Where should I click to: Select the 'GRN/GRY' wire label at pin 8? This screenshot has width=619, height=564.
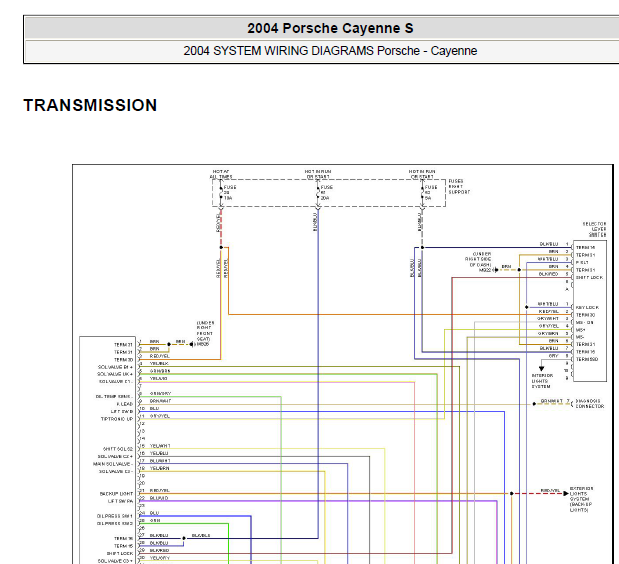point(160,394)
